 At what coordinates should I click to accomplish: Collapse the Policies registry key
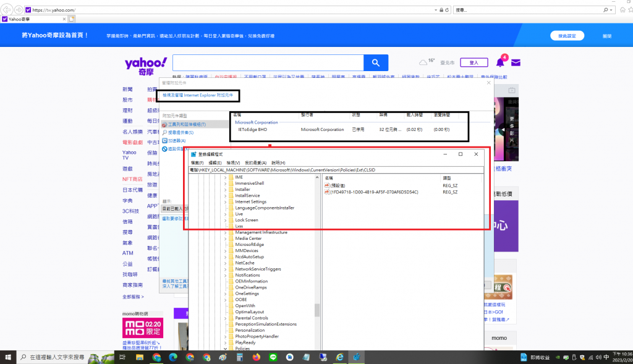tap(225, 349)
